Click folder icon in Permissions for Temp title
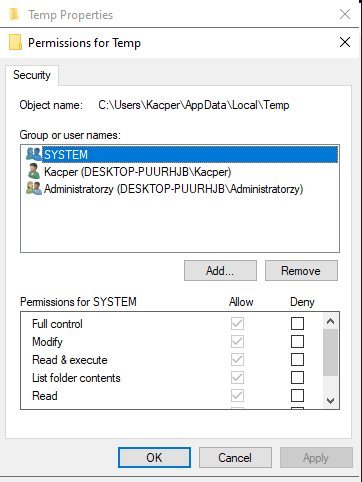The image size is (362, 482). 15,42
